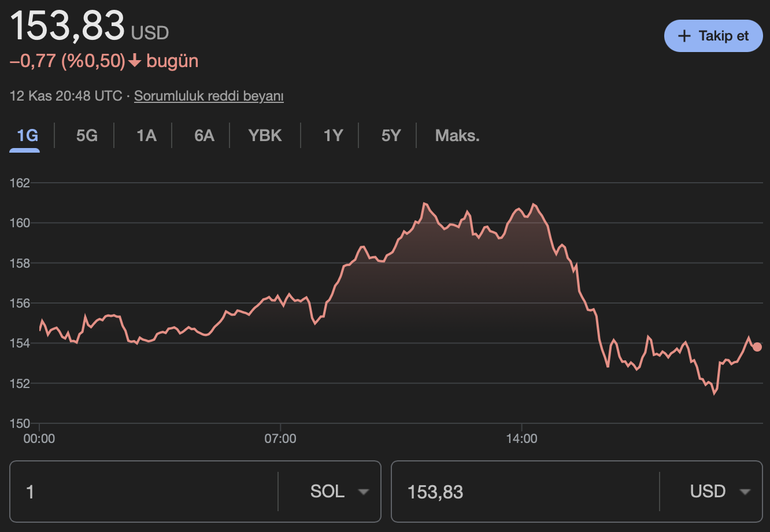Focus the USD value field showing 153,83
The height and width of the screenshot is (532, 770).
(x=525, y=492)
